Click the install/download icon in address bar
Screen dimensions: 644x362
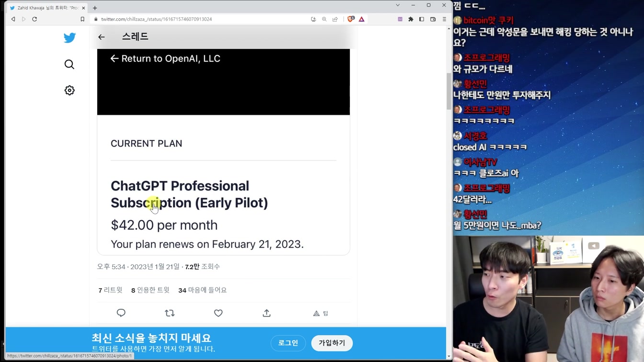click(x=313, y=19)
